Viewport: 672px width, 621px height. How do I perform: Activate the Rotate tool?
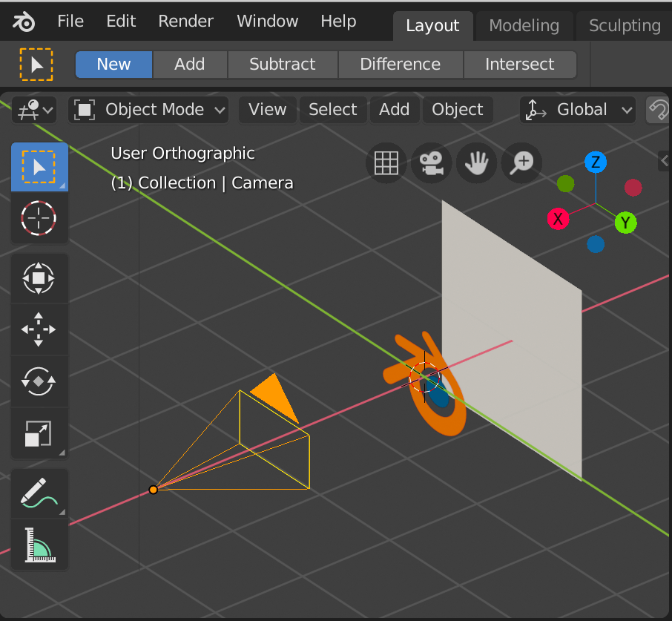coord(39,381)
